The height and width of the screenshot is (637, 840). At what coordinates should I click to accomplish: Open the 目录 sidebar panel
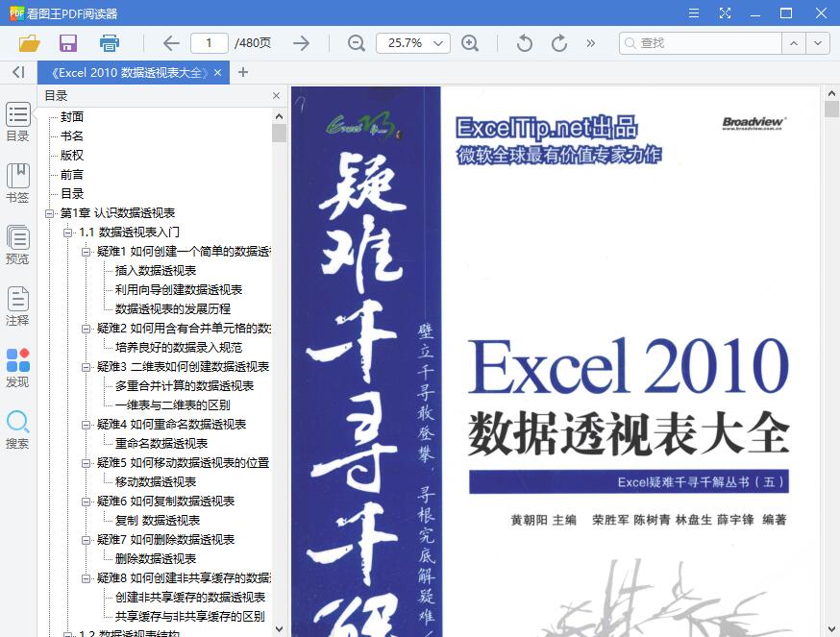point(17,122)
